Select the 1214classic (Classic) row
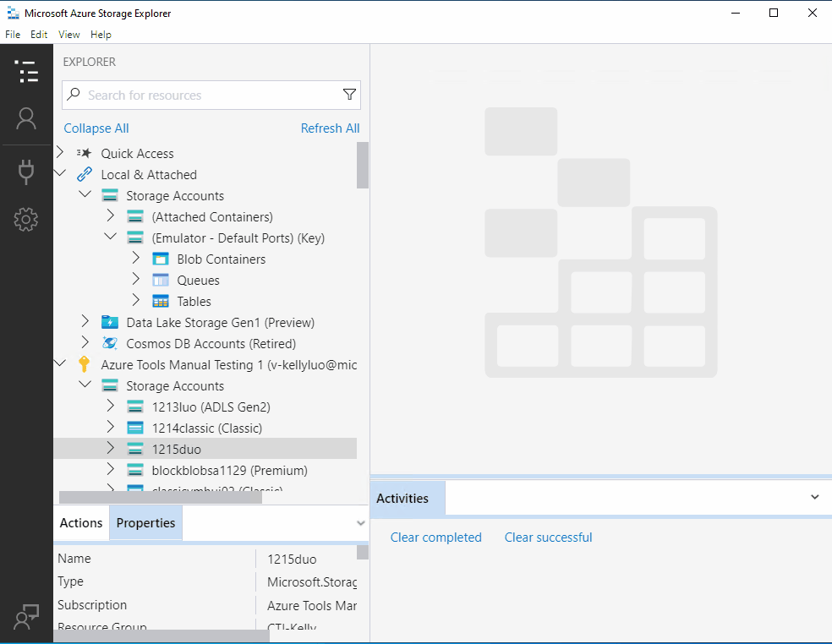Viewport: 832px width, 644px height. pos(205,428)
